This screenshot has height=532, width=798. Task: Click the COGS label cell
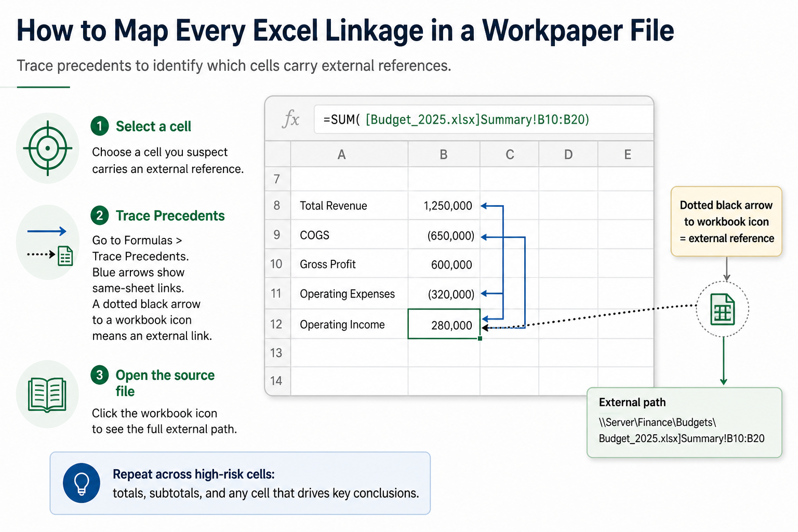349,234
